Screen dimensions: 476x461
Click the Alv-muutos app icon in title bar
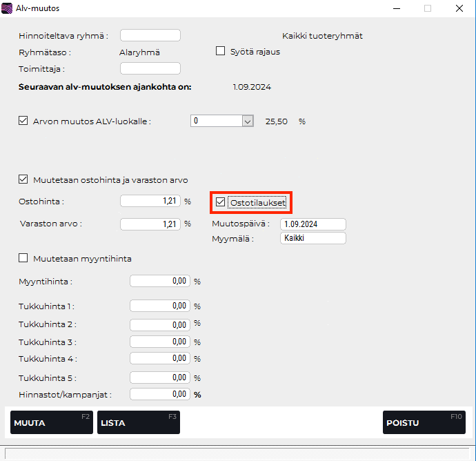pyautogui.click(x=8, y=9)
